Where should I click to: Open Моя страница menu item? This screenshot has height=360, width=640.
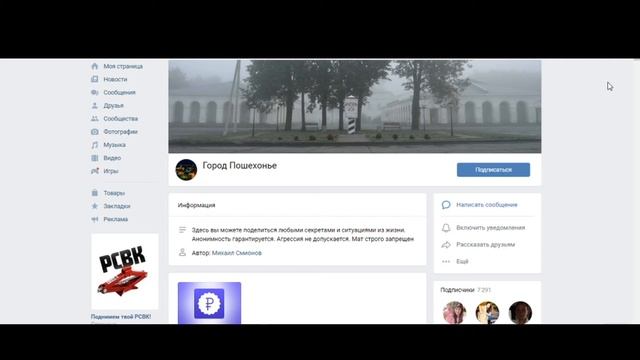pyautogui.click(x=123, y=66)
